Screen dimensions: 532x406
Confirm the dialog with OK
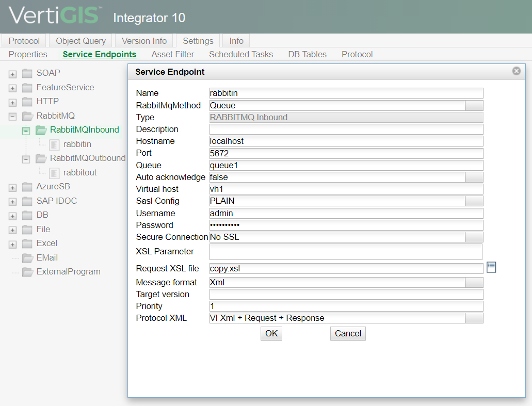coord(271,333)
